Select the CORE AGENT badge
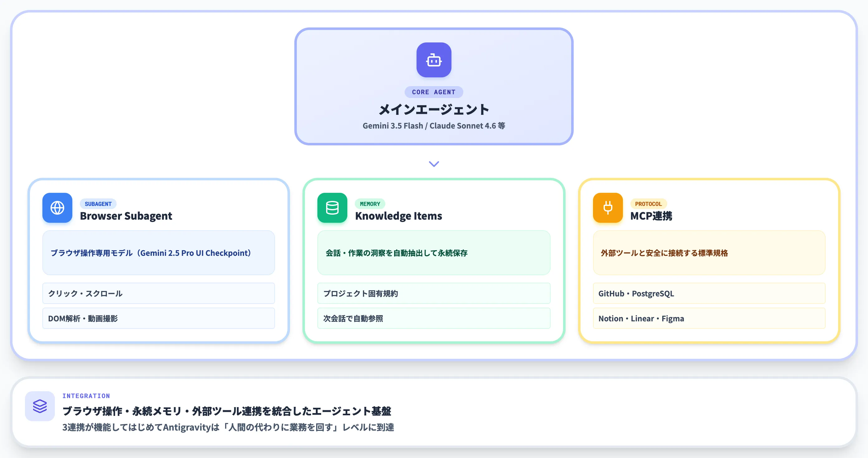Screen dimensions: 868x458 click(434, 92)
